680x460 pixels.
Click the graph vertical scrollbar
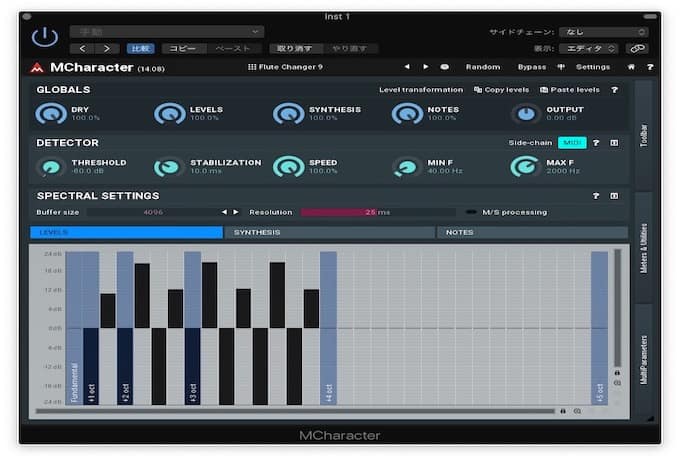pyautogui.click(x=617, y=308)
